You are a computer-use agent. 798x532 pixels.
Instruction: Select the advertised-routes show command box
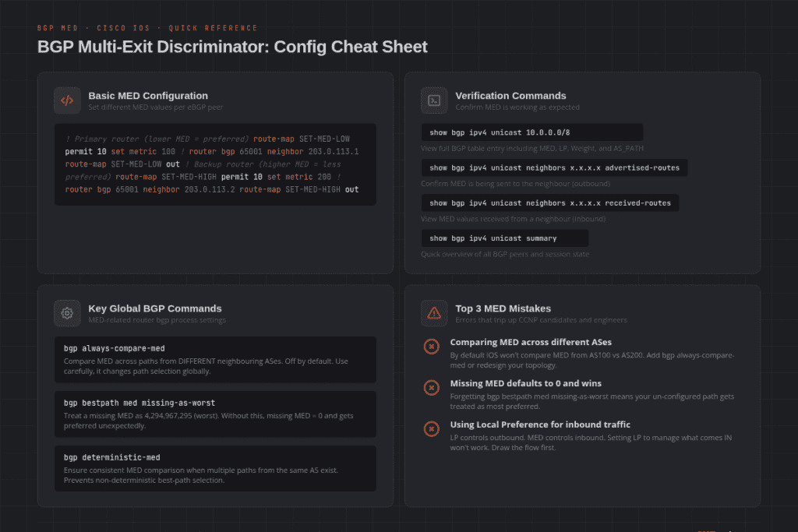[x=554, y=167]
